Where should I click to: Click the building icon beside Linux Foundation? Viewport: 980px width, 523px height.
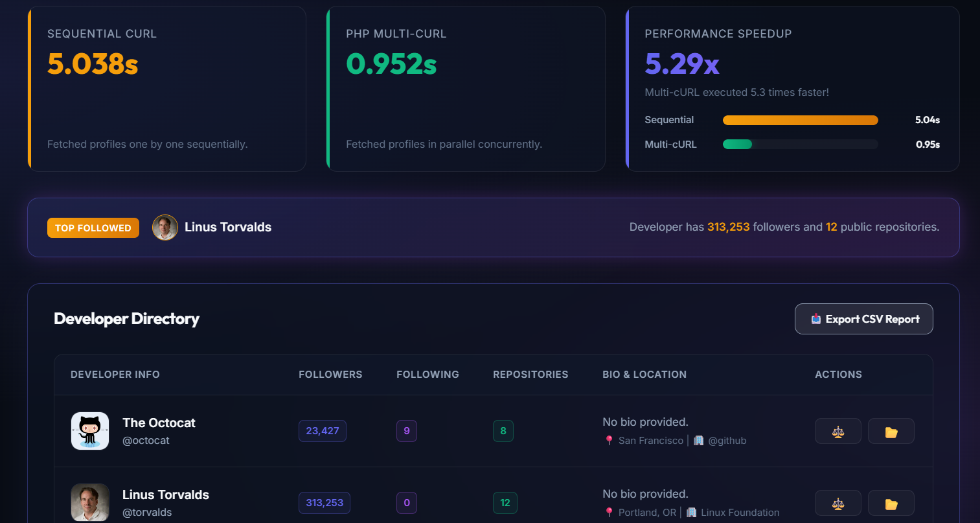(x=691, y=513)
